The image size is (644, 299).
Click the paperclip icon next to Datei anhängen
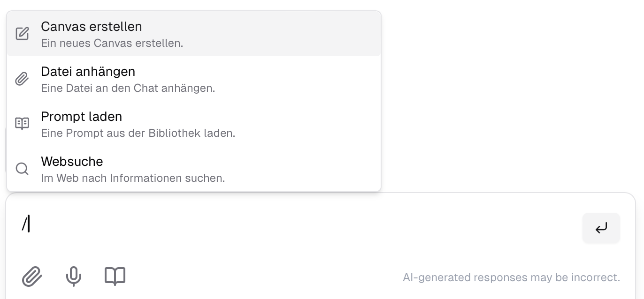[22, 78]
